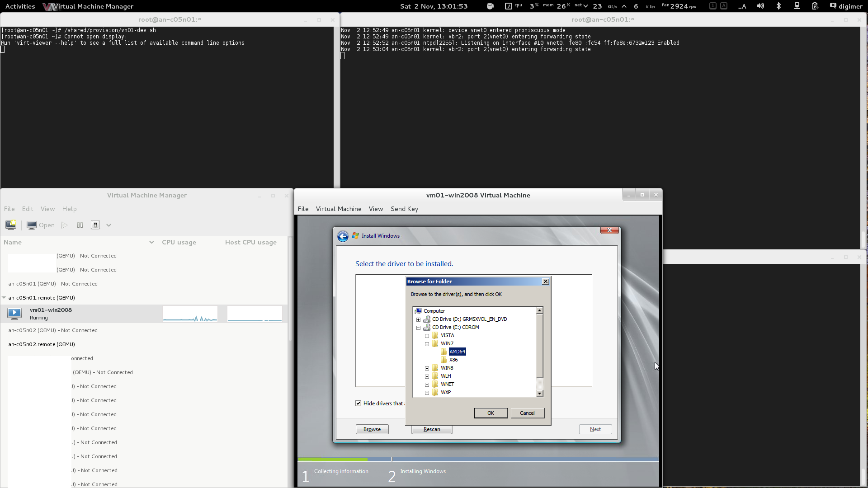Click the Run (play) toolbar icon
The image size is (868, 488).
click(64, 225)
